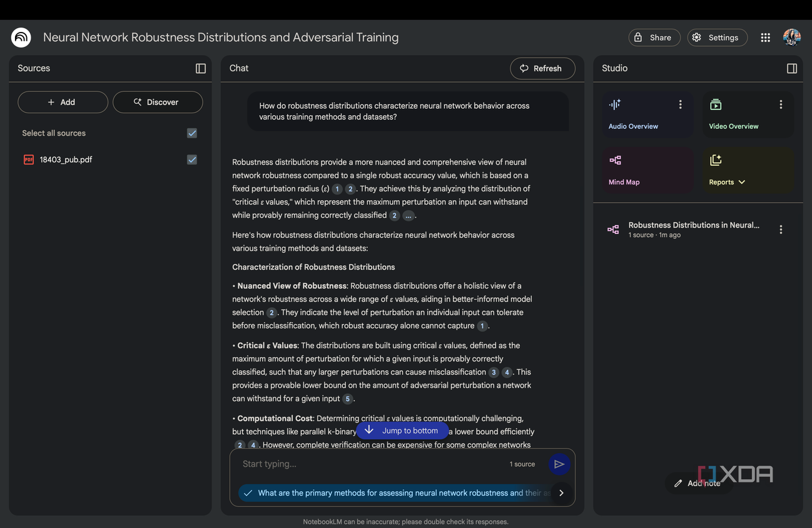The image size is (812, 528).
Task: Click the '1 source' label in chat box
Action: click(522, 464)
